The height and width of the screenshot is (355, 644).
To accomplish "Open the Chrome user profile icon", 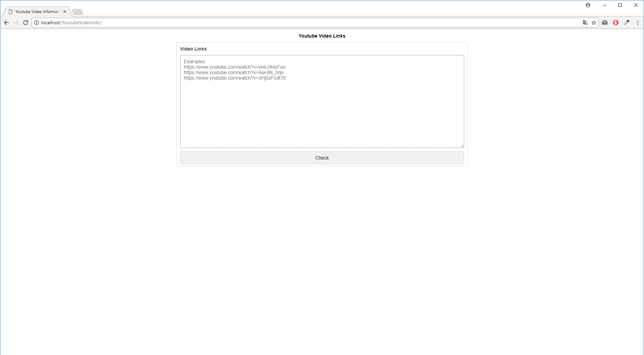I will point(588,5).
